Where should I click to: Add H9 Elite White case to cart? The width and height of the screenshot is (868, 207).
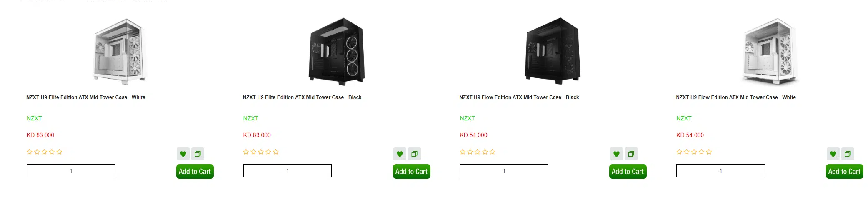coord(195,172)
